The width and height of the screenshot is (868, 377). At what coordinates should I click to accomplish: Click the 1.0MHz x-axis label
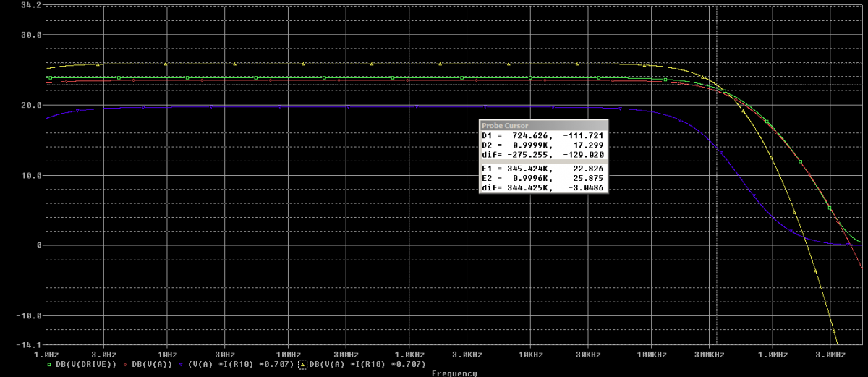(773, 355)
